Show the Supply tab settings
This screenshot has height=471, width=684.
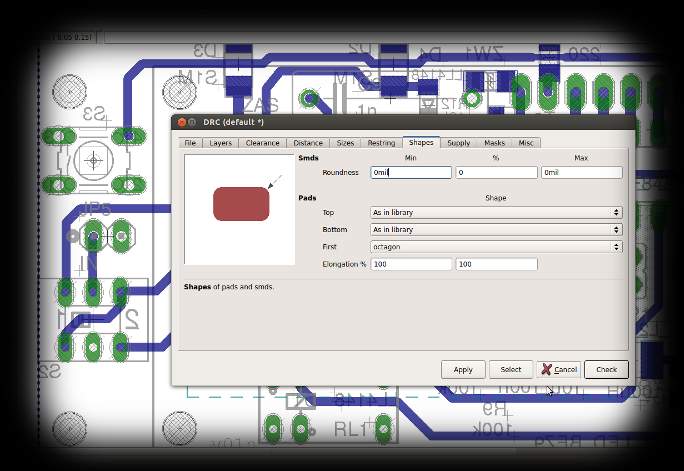pyautogui.click(x=458, y=143)
